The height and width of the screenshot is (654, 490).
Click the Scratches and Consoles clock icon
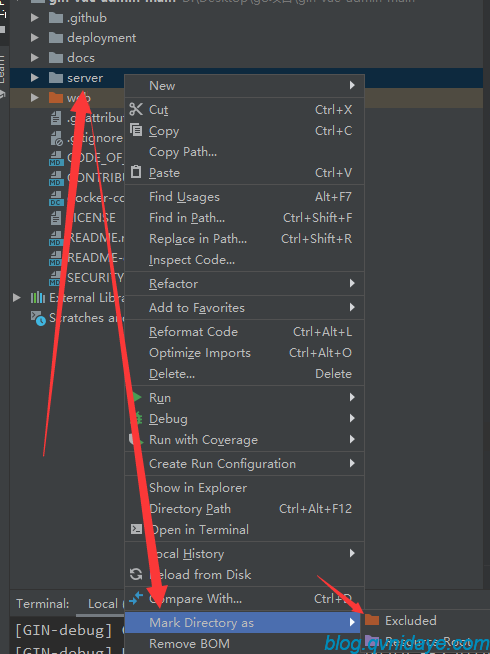38,318
